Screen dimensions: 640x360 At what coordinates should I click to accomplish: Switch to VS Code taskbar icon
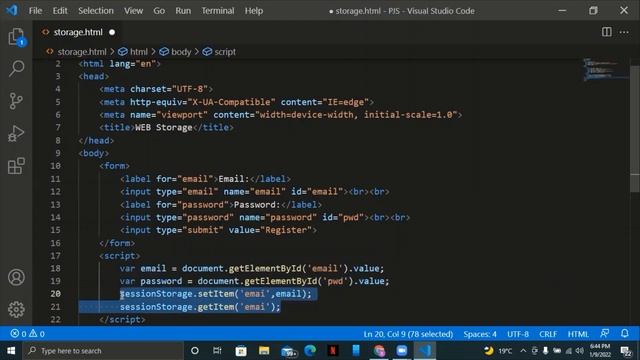[x=425, y=351]
